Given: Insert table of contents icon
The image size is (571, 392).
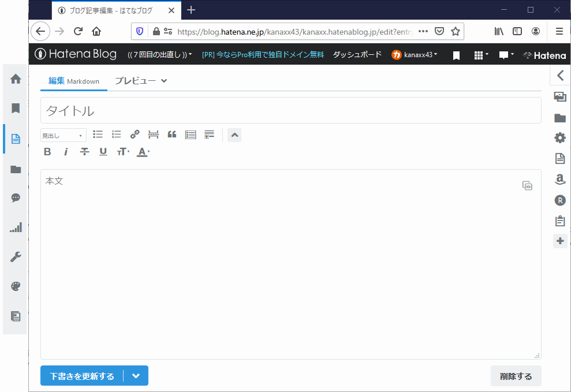Looking at the screenshot, I should click(191, 135).
